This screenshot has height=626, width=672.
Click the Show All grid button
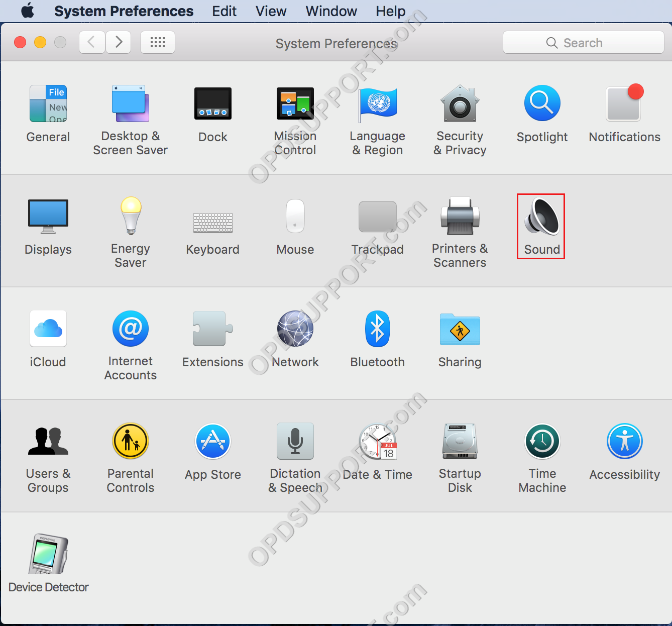(x=158, y=42)
